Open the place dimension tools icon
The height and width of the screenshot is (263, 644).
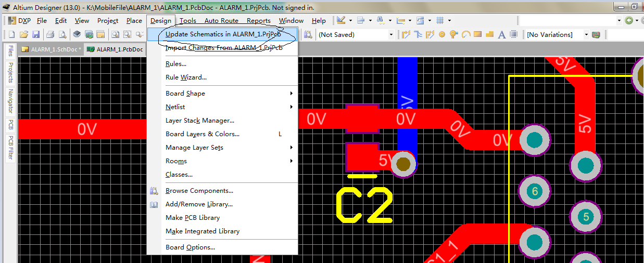tap(400, 20)
